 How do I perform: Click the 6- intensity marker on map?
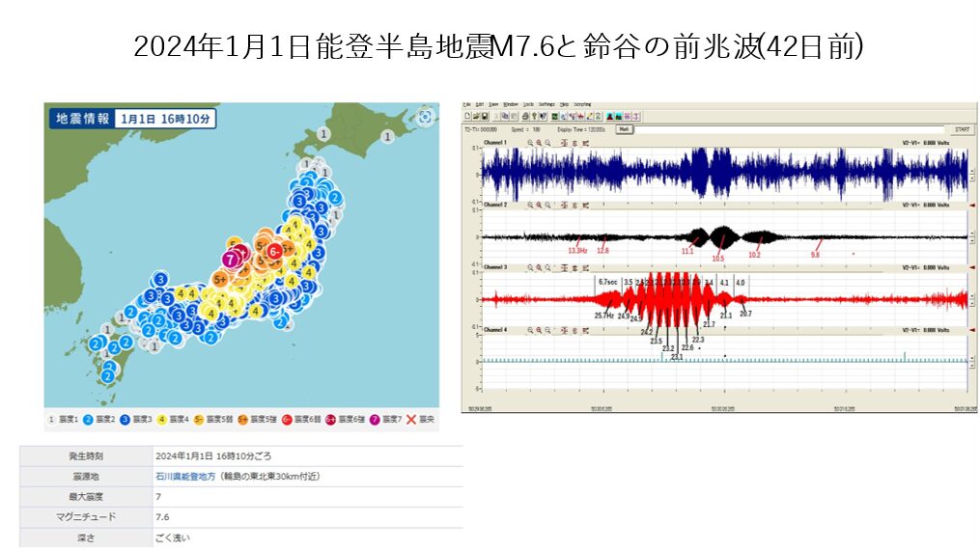274,251
